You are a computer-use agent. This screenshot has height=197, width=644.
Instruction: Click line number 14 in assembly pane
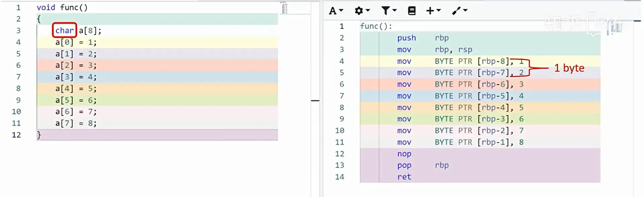[340, 177]
